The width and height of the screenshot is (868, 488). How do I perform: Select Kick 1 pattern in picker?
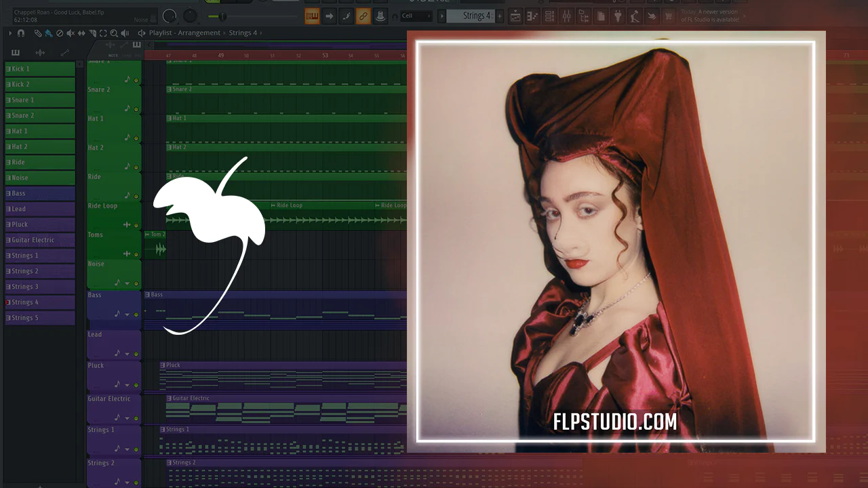coord(40,68)
